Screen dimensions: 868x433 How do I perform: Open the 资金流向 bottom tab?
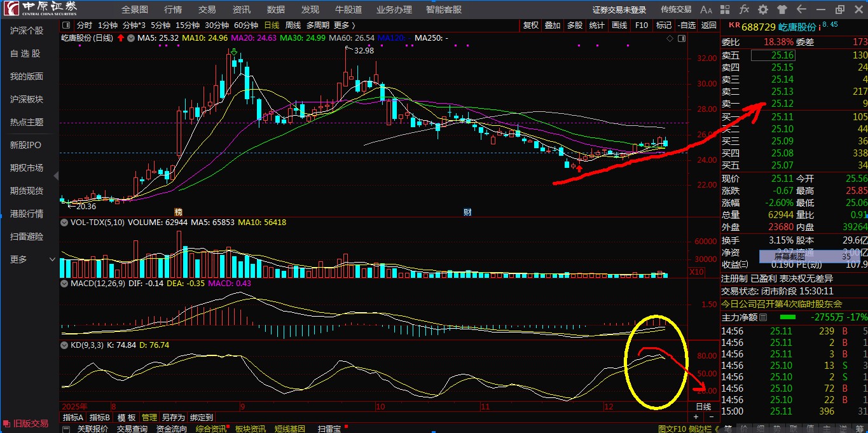[172, 429]
